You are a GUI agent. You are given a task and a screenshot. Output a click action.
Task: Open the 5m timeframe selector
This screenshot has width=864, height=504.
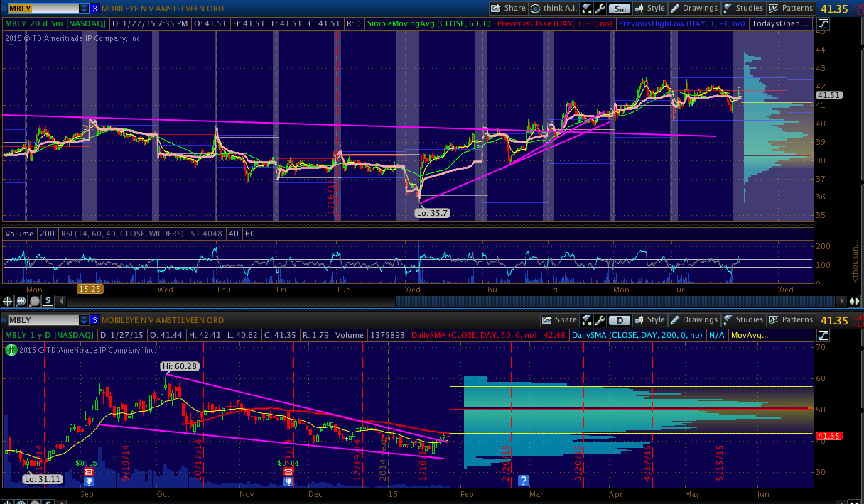(x=619, y=9)
